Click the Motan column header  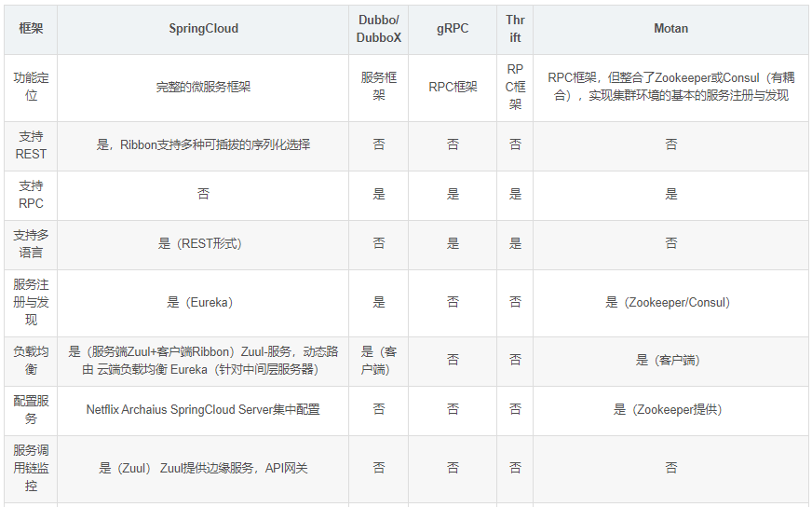pyautogui.click(x=670, y=29)
